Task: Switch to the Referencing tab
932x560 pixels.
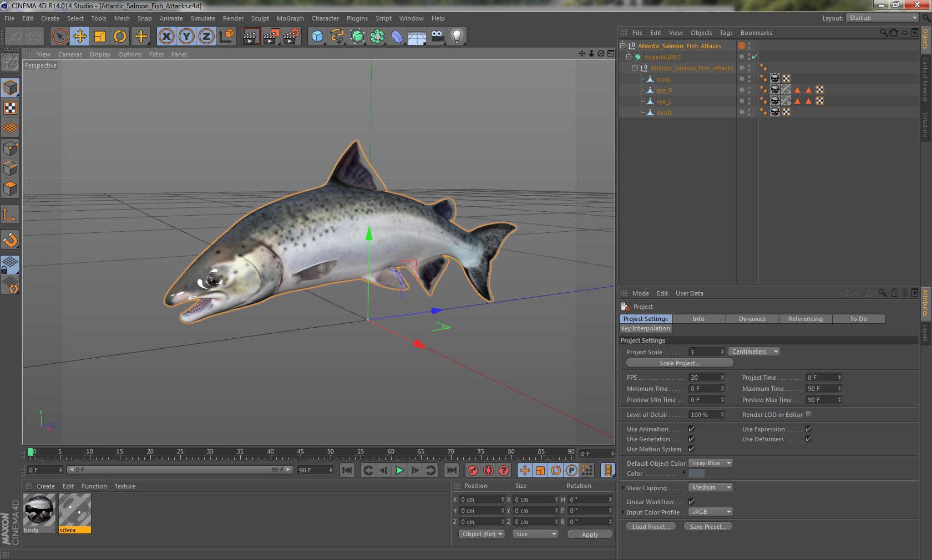Action: pos(805,319)
